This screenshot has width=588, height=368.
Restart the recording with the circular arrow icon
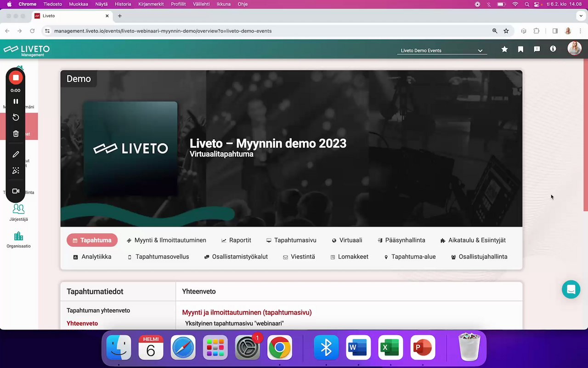16,117
